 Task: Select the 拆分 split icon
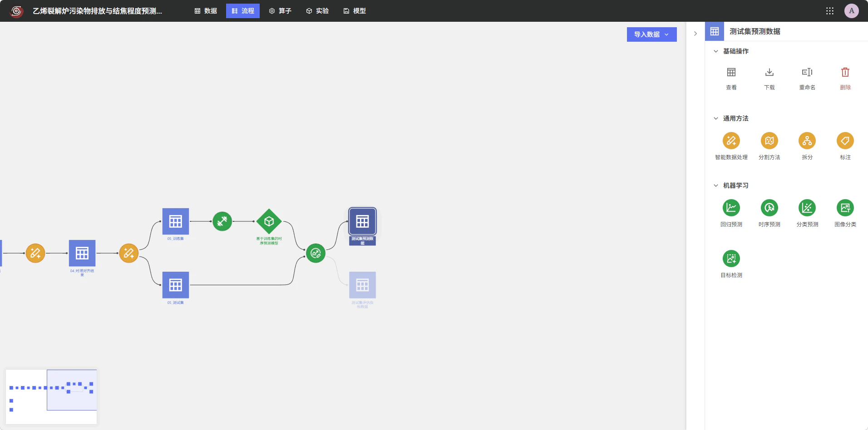point(807,141)
